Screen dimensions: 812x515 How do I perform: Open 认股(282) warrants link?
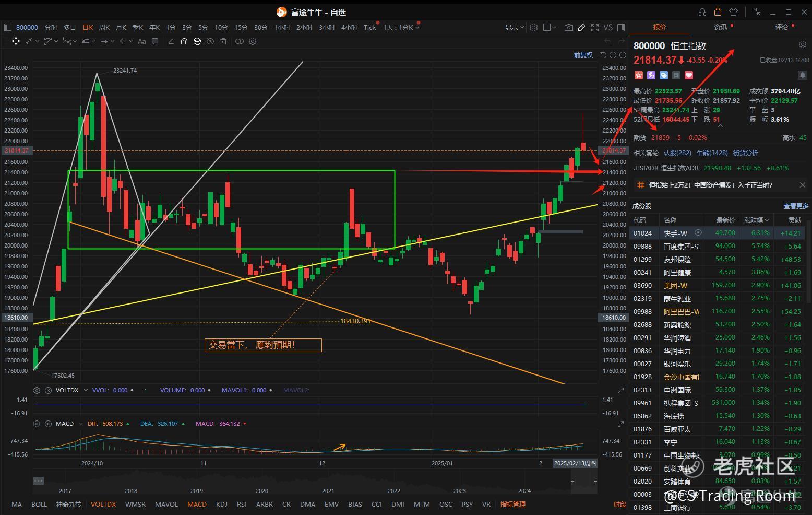click(x=677, y=153)
